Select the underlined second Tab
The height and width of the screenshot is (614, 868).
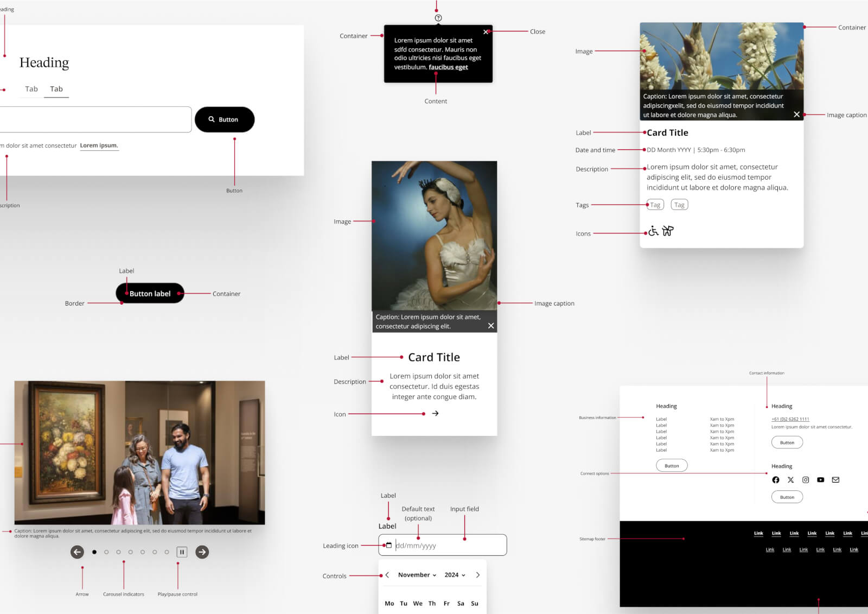(56, 89)
